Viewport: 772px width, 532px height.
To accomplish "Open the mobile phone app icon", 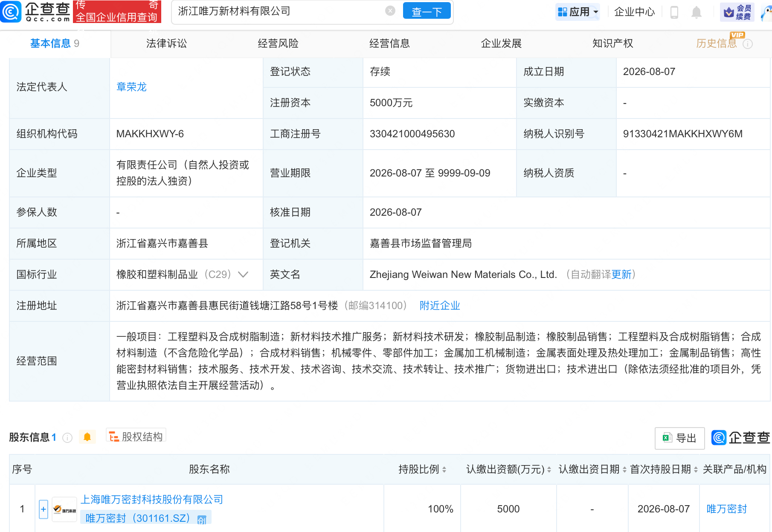I will [x=674, y=12].
